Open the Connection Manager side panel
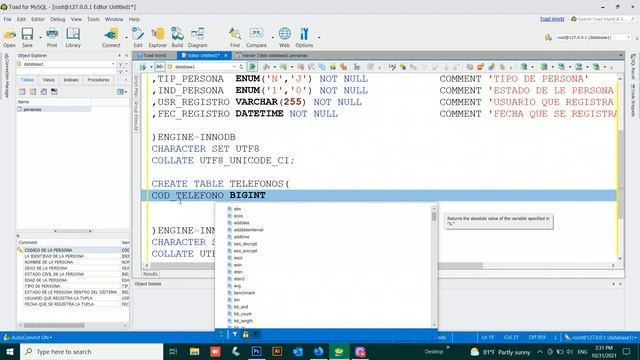640x360 pixels. click(7, 76)
